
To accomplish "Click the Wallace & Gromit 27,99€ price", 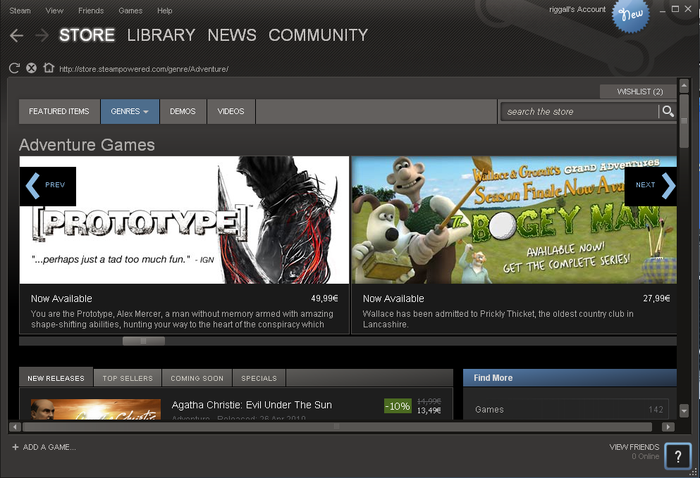I will (x=656, y=299).
